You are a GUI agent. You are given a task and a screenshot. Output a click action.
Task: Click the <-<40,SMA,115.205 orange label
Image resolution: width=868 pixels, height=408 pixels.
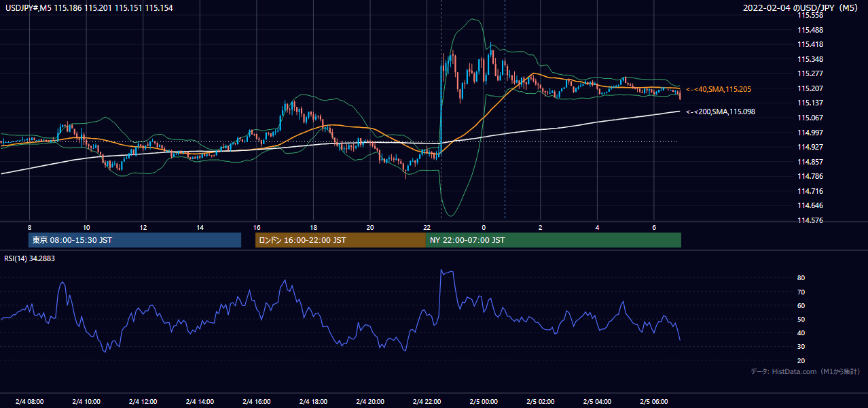[x=719, y=89]
